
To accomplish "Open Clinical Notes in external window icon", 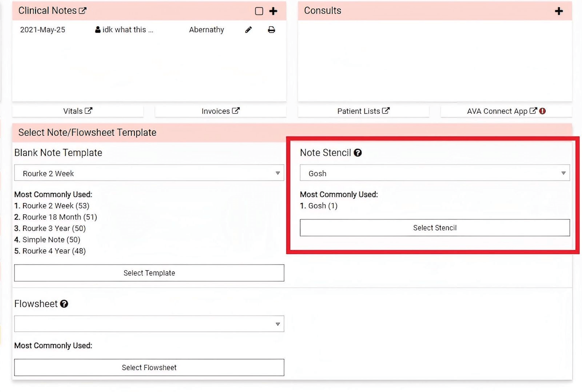I will tap(83, 11).
